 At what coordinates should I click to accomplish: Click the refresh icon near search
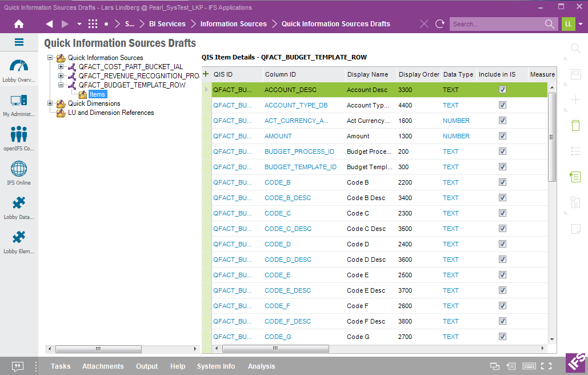pos(439,24)
